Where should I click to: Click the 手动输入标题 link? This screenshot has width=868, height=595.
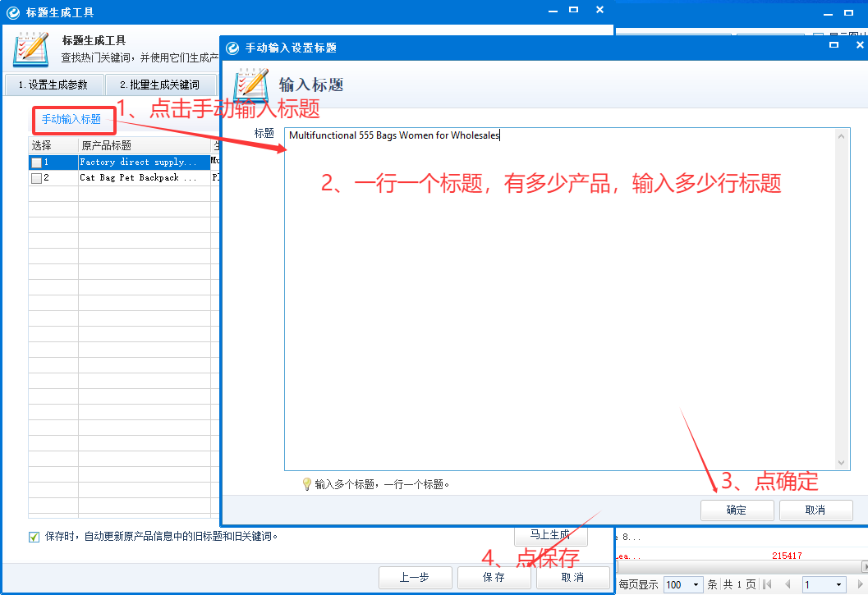[71, 120]
